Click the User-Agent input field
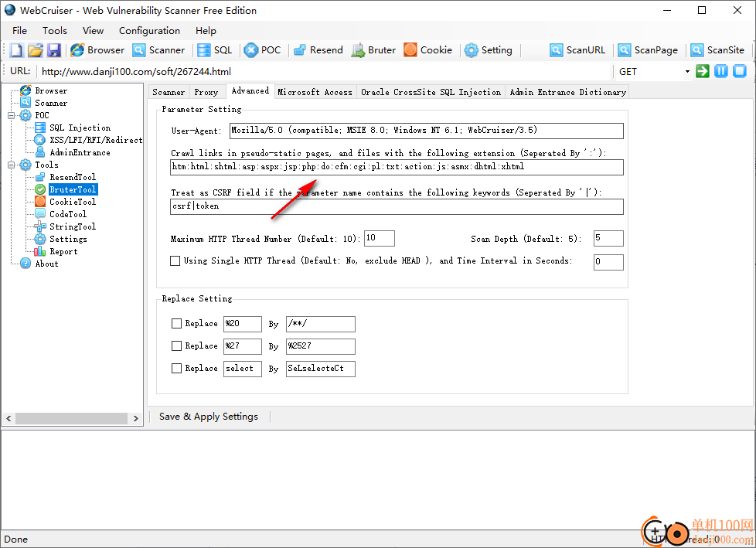 coord(427,131)
